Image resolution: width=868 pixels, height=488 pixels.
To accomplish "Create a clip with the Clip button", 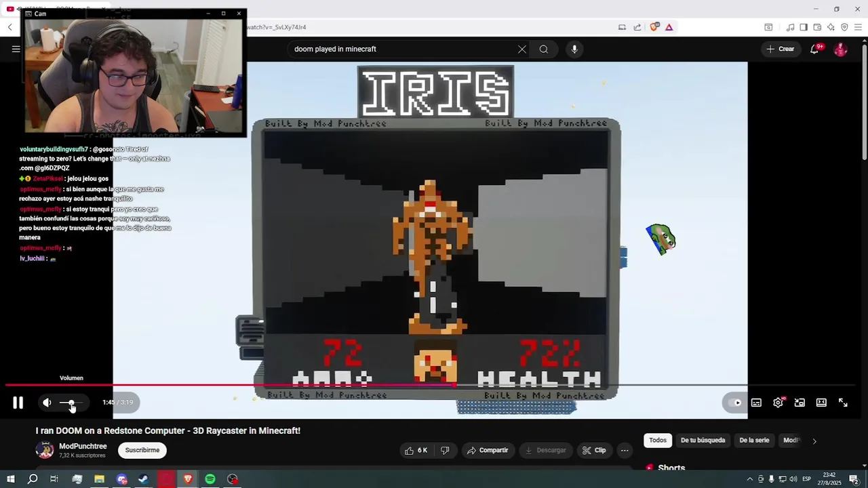I will [x=594, y=450].
